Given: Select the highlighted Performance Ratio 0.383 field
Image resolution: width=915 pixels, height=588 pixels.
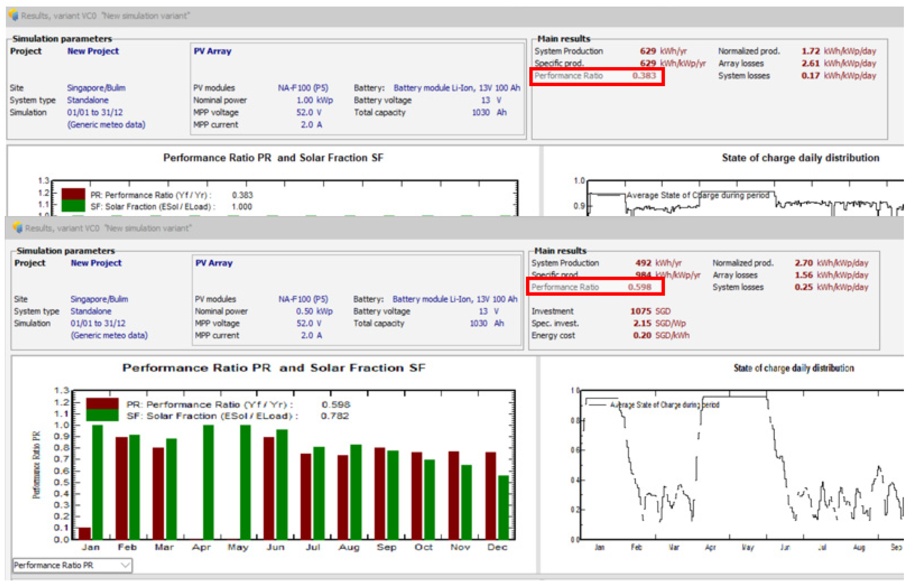Looking at the screenshot, I should click(x=597, y=76).
